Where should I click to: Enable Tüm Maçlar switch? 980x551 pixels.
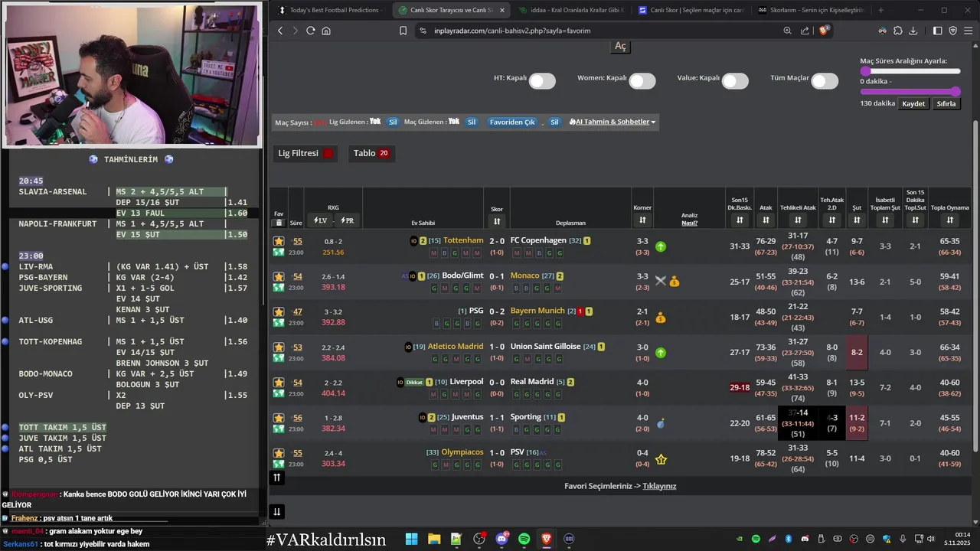click(825, 81)
